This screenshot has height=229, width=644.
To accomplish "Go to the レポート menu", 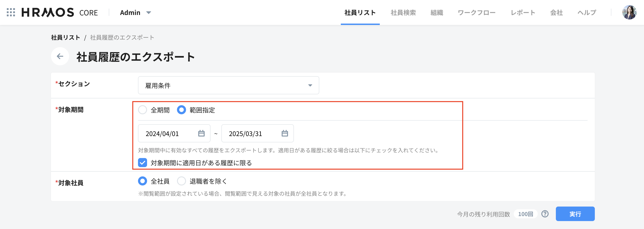I will (x=523, y=12).
